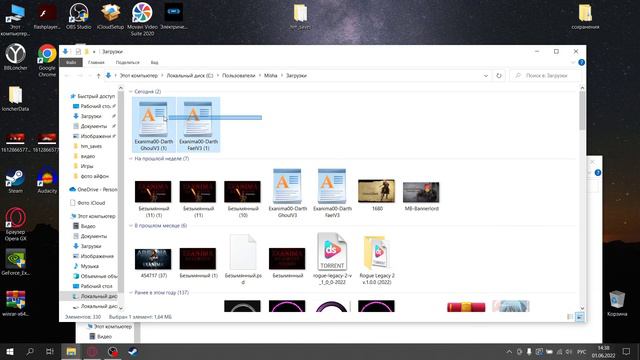
Task: Launch Movavi Video Suite 2020 shortcut
Action: [x=142, y=19]
